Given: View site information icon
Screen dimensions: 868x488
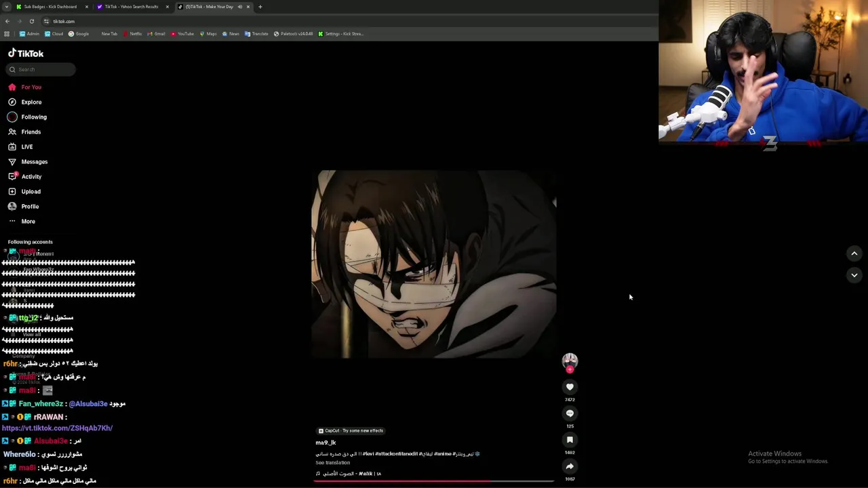Looking at the screenshot, I should click(x=46, y=21).
